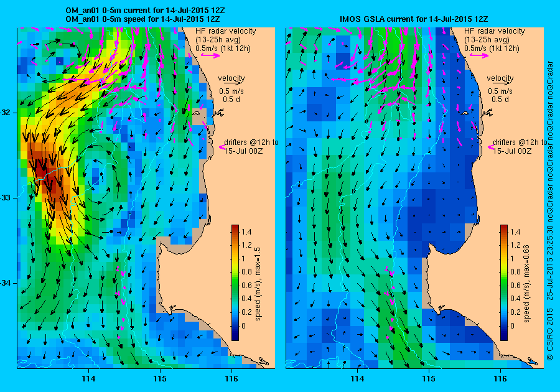Click latitude label -32 on left axis
This screenshot has width=560, height=392.
click(x=6, y=113)
